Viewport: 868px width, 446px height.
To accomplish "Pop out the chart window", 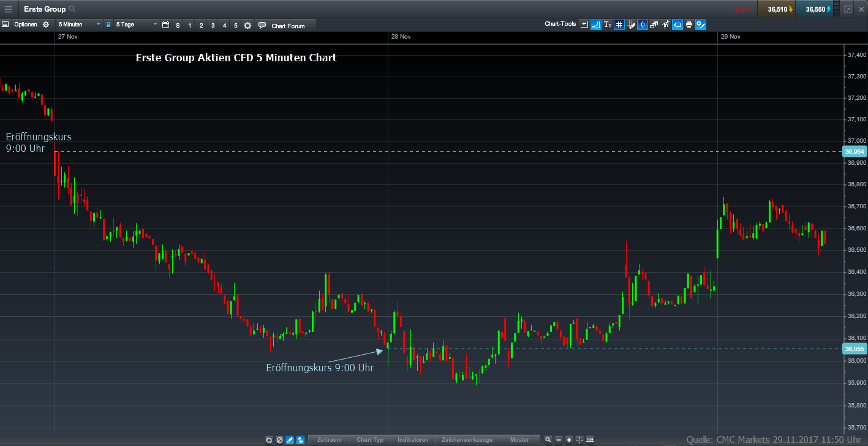I will [848, 9].
